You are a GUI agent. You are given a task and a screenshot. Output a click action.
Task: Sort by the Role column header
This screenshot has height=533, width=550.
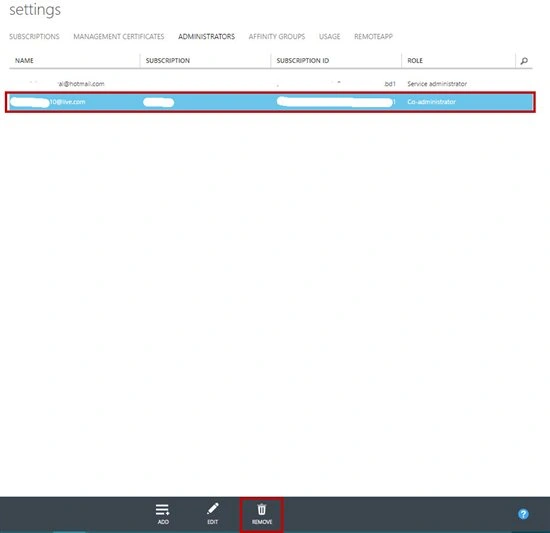click(x=415, y=61)
